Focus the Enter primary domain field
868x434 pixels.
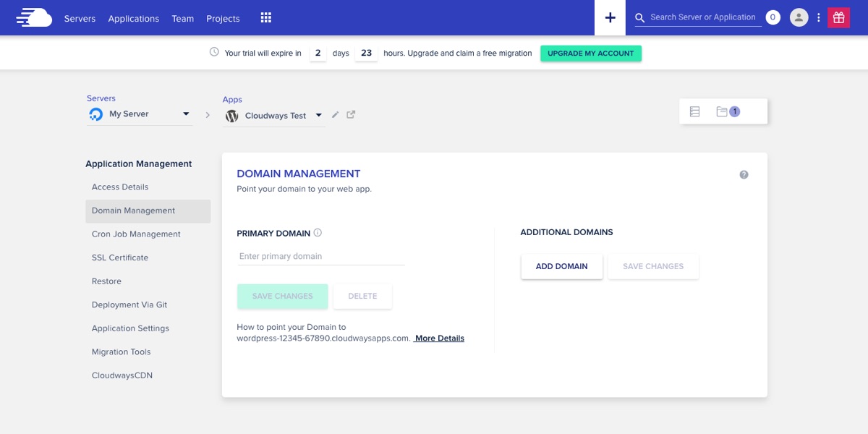[320, 256]
